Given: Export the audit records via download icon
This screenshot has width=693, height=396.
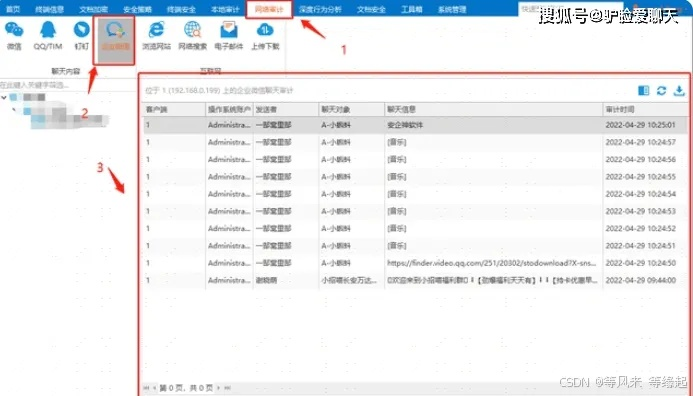Looking at the screenshot, I should [679, 91].
